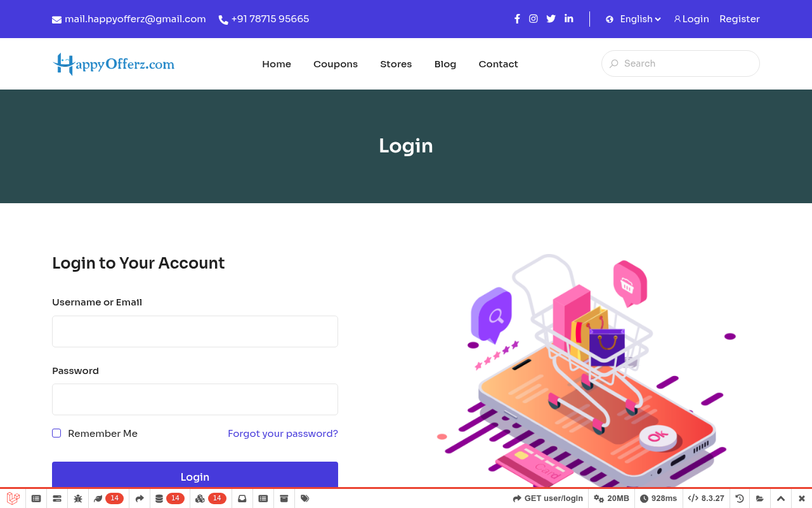Image resolution: width=812 pixels, height=508 pixels.
Task: Click the Twitter bird icon
Action: (x=551, y=19)
